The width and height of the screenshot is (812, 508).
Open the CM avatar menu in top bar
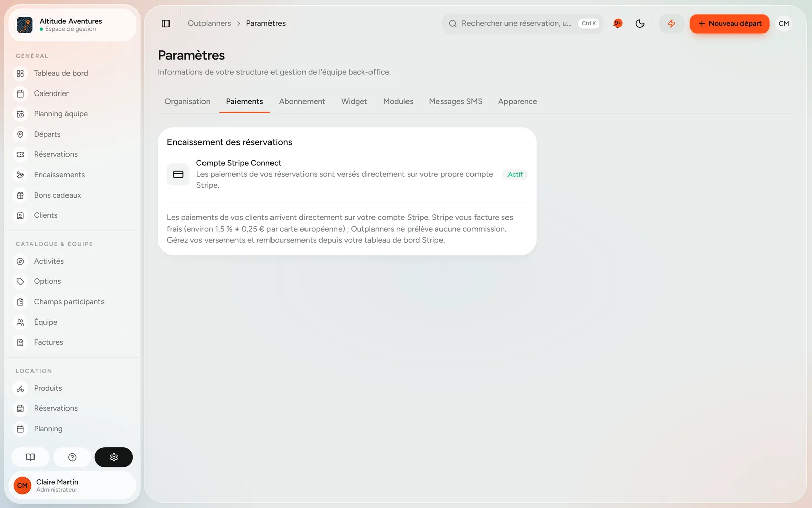784,24
